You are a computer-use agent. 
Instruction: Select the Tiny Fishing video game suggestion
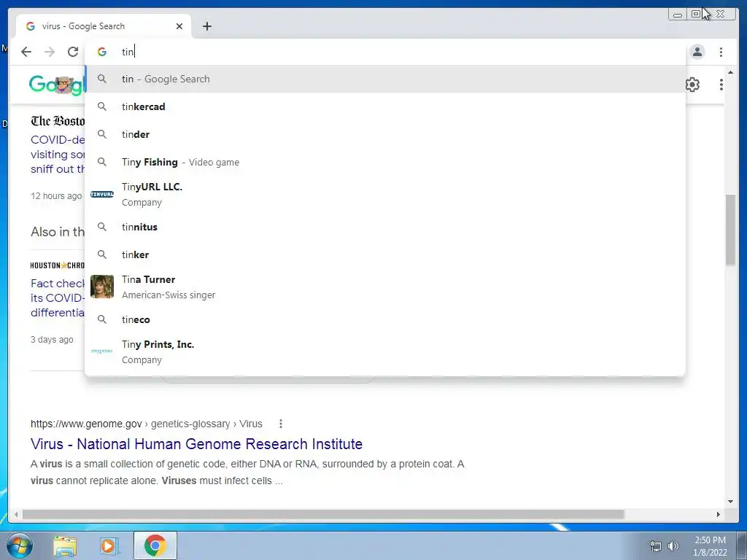pyautogui.click(x=385, y=162)
